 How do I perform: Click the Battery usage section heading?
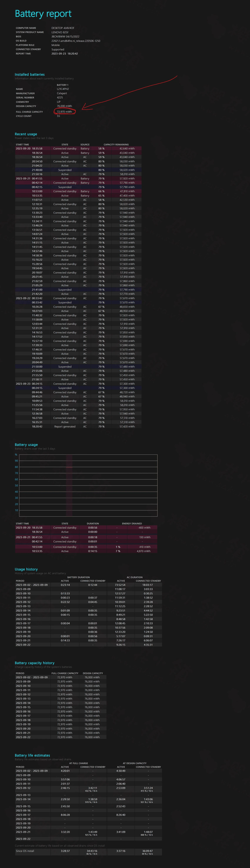(26, 445)
